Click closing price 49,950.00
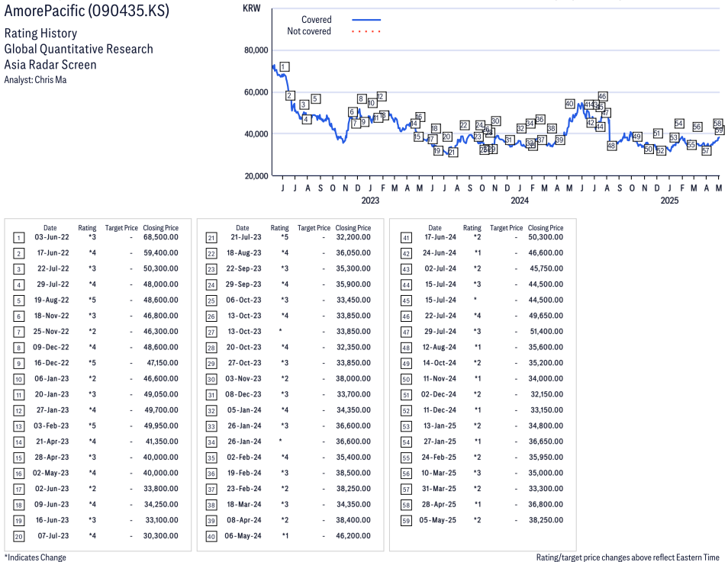728x562 pixels. [161, 426]
